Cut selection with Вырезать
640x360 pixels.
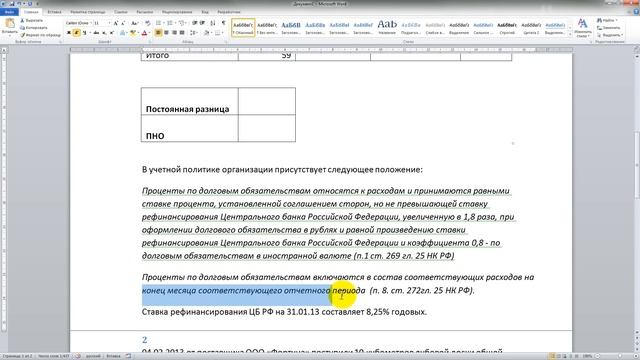[x=31, y=20]
